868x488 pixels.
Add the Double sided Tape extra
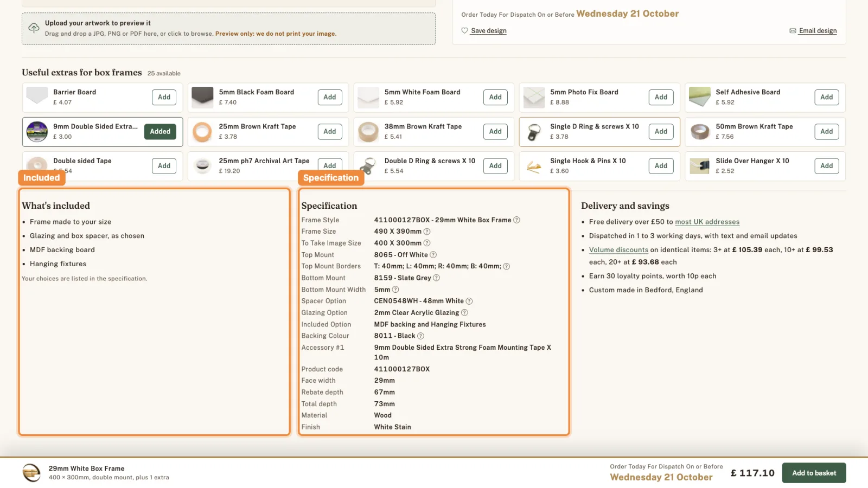164,166
